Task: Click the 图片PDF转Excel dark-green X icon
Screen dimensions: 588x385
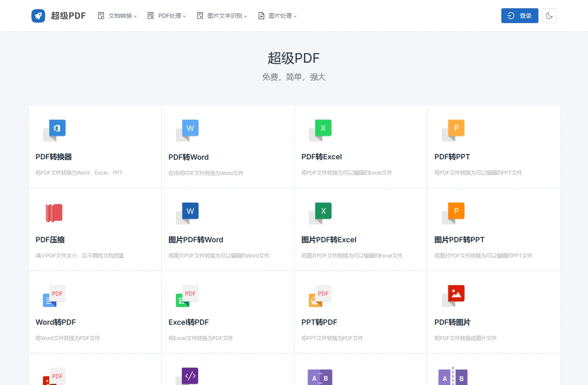Action: tap(320, 213)
